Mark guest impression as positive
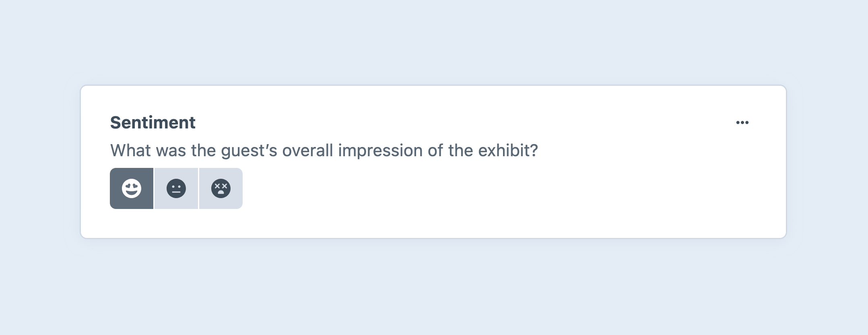Viewport: 868px width, 335px height. (132, 188)
